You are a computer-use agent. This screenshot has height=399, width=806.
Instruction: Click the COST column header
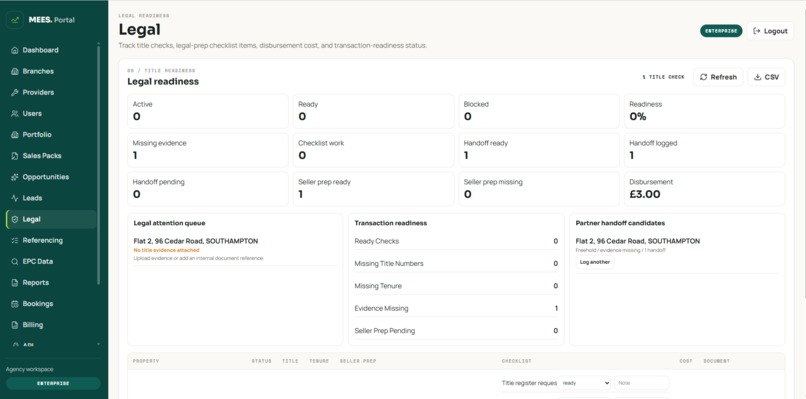point(686,361)
